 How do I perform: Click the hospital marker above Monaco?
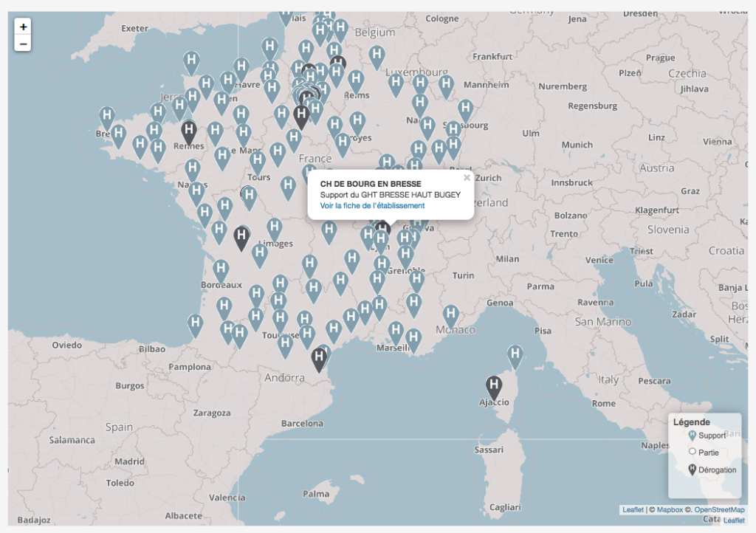coord(450,315)
